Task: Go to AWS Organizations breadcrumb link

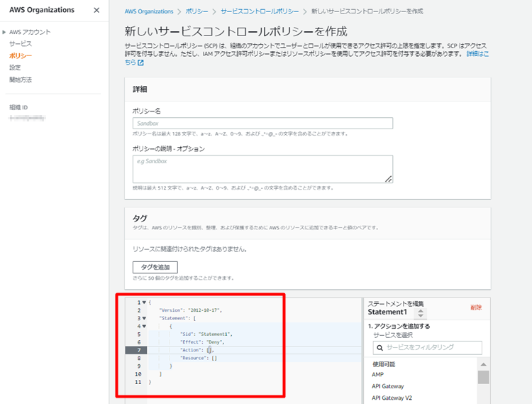Action: [x=149, y=11]
